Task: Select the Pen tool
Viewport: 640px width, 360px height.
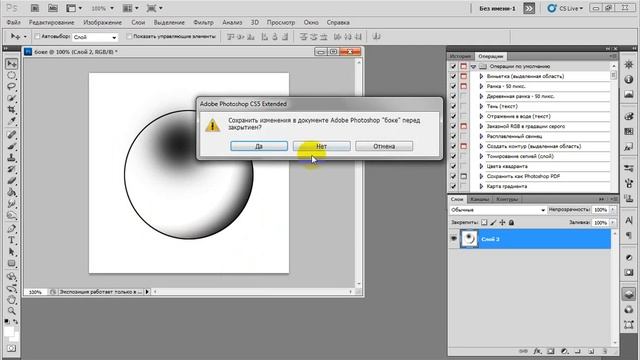Action: pos(11,229)
